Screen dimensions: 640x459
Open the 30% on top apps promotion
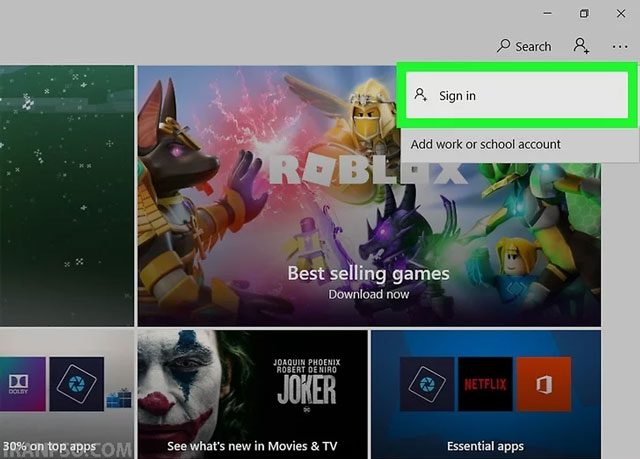(x=67, y=395)
